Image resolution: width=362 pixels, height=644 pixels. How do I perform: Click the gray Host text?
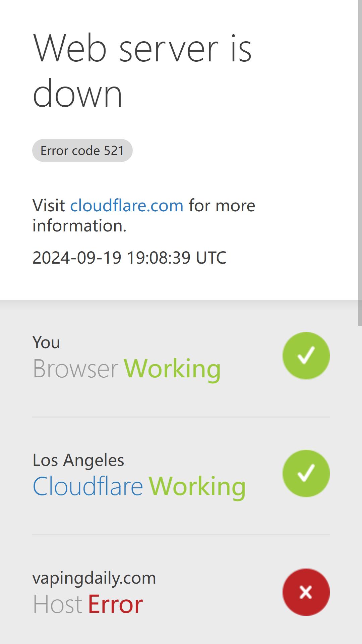57,604
